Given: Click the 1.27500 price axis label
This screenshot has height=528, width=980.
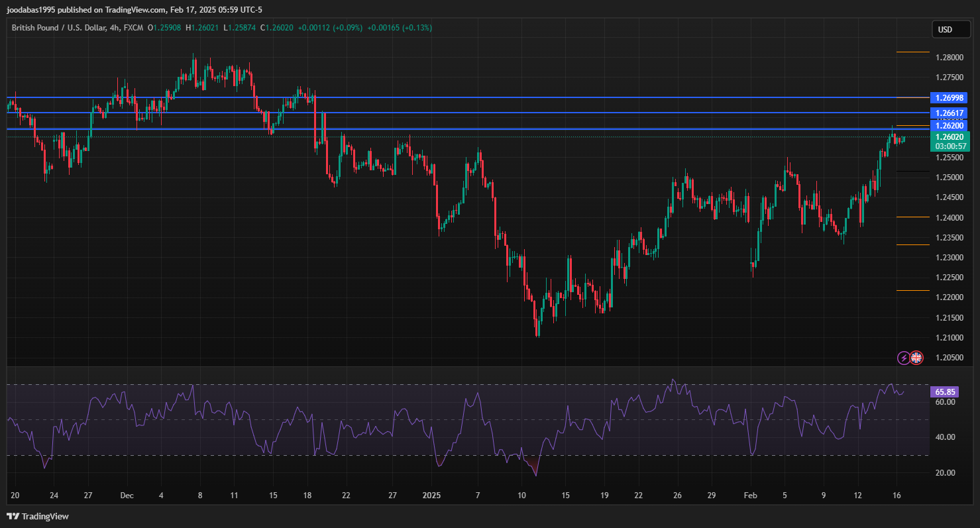Looking at the screenshot, I should click(x=949, y=78).
